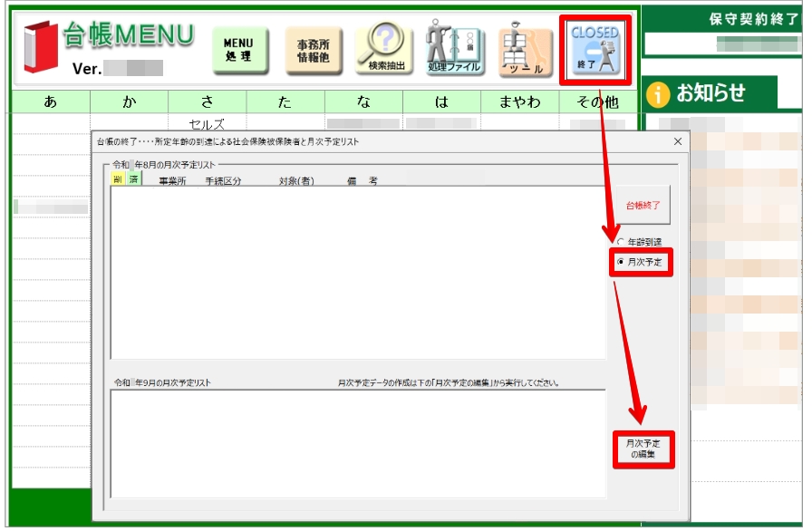812x531 pixels.
Task: Click the 台帳終了 button
Action: tap(643, 205)
